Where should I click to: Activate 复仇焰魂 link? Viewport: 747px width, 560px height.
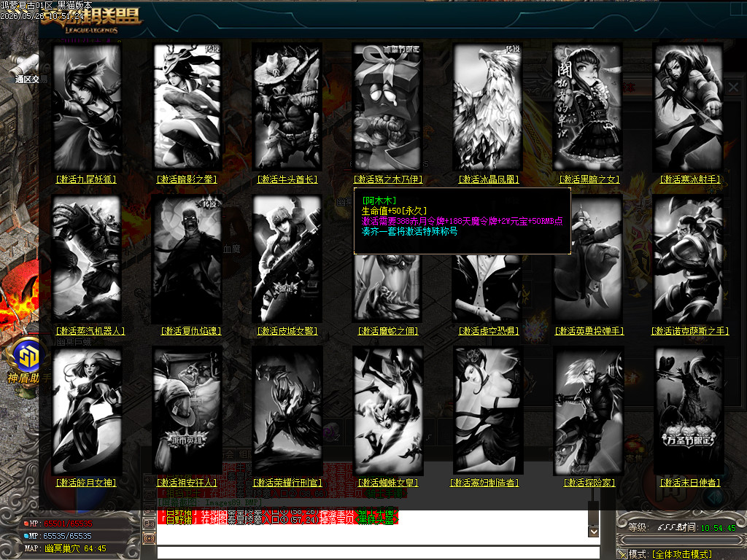click(191, 331)
